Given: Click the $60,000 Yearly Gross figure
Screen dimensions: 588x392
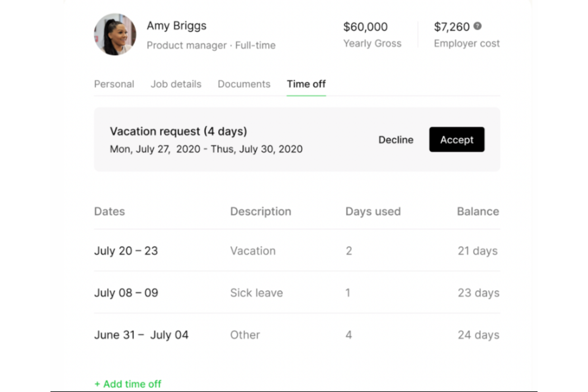Looking at the screenshot, I should point(366,27).
